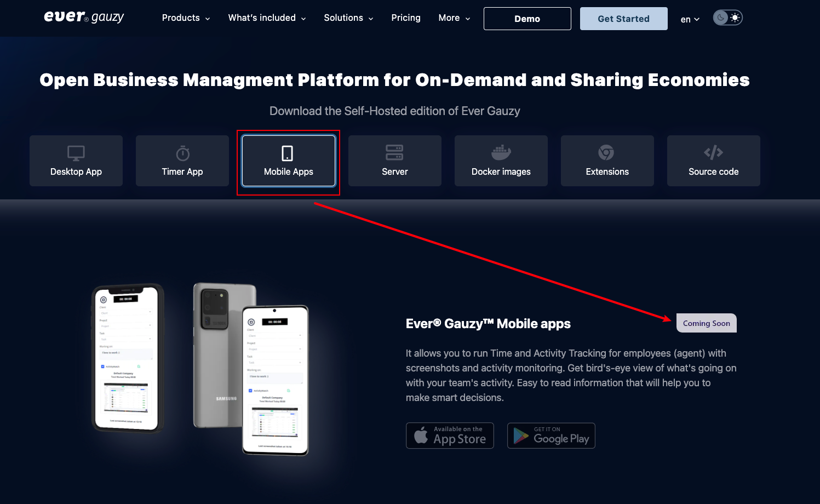Expand the Products dropdown
This screenshot has width=820, height=504.
[x=185, y=18]
